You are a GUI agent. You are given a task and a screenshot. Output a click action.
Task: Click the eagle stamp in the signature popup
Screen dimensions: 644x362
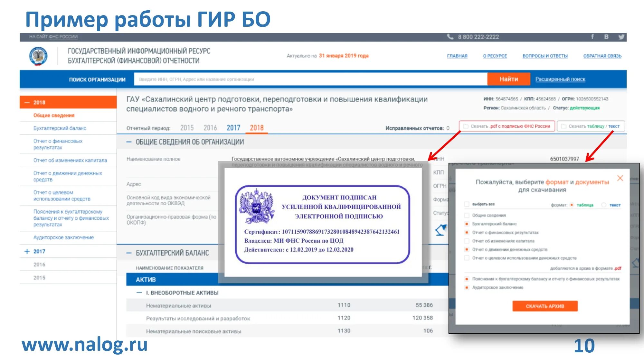[257, 207]
